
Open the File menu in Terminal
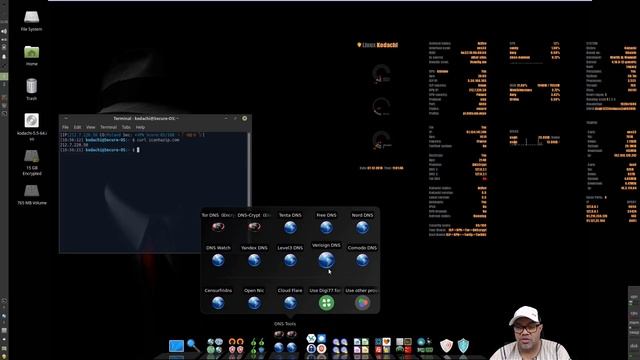(x=65, y=127)
